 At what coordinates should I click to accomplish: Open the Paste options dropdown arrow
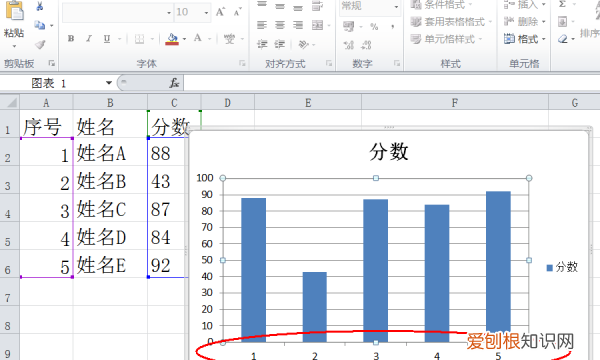coord(14,46)
